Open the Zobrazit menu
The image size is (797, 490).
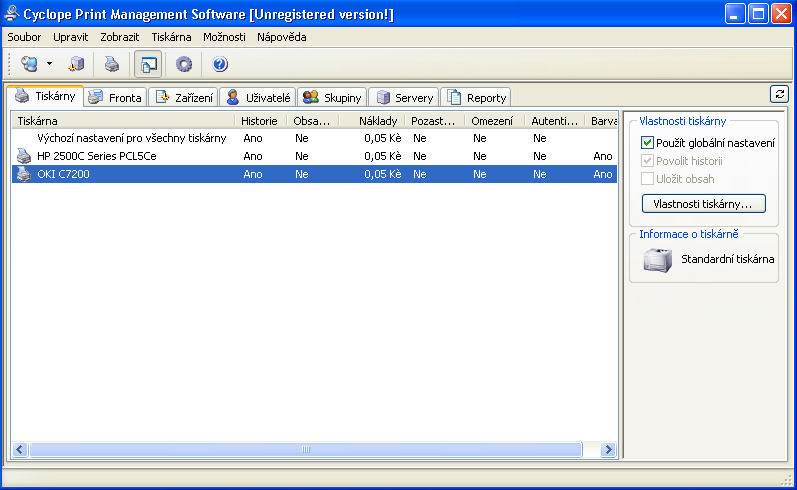click(119, 37)
